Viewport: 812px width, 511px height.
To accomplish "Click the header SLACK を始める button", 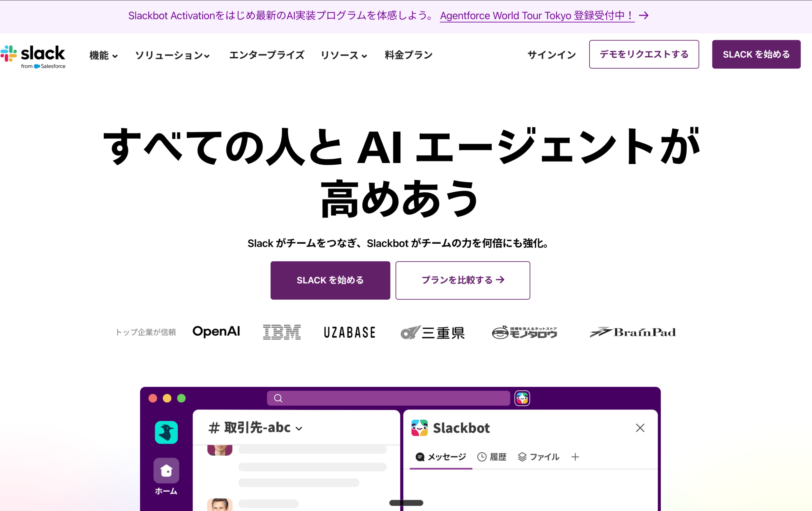I will point(756,54).
